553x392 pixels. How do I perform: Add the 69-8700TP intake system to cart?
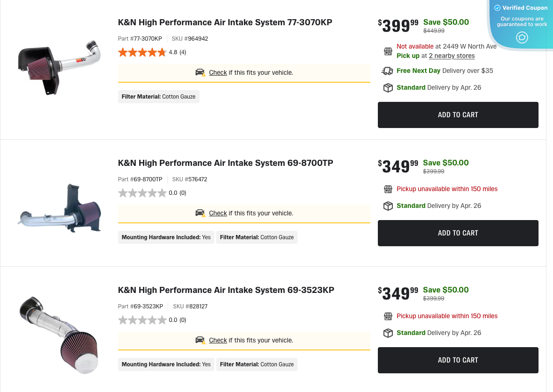tap(458, 233)
